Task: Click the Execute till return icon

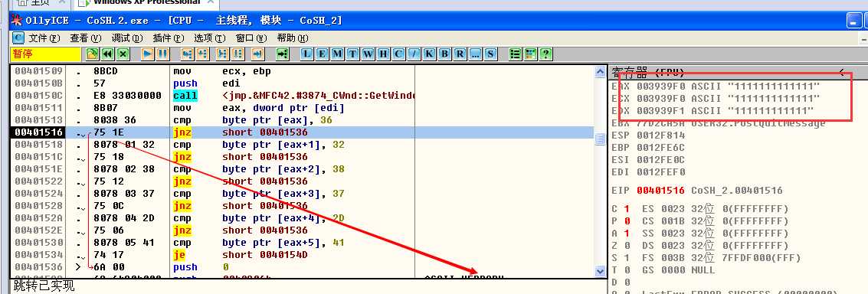Action: point(257,54)
